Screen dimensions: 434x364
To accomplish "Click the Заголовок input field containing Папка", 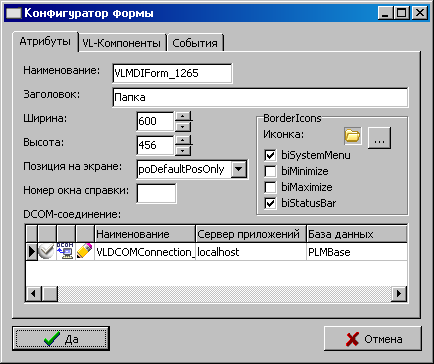I will [x=260, y=97].
